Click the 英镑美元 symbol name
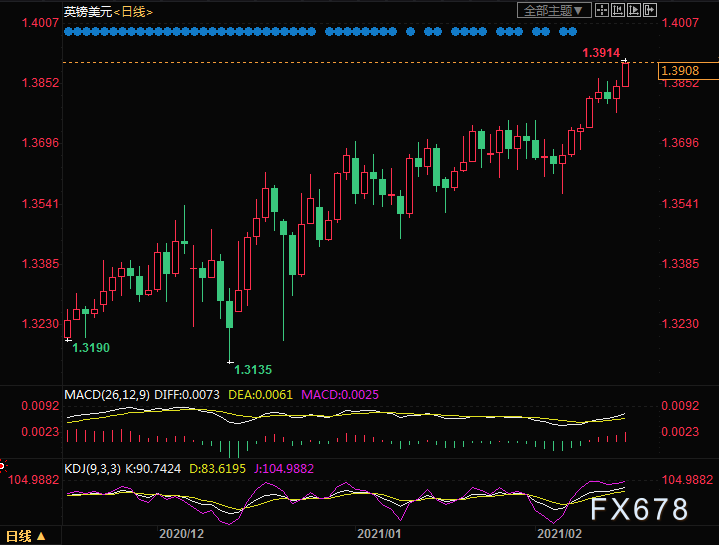Image resolution: width=719 pixels, height=545 pixels. tap(88, 12)
